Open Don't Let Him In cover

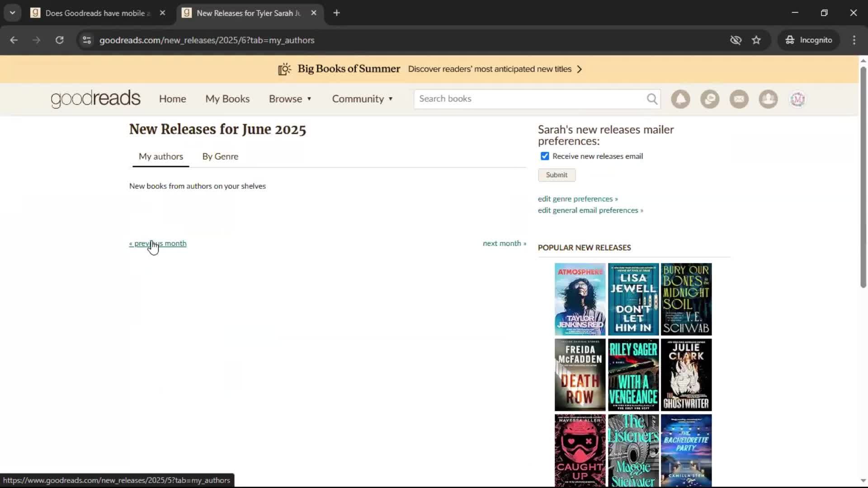[633, 299]
